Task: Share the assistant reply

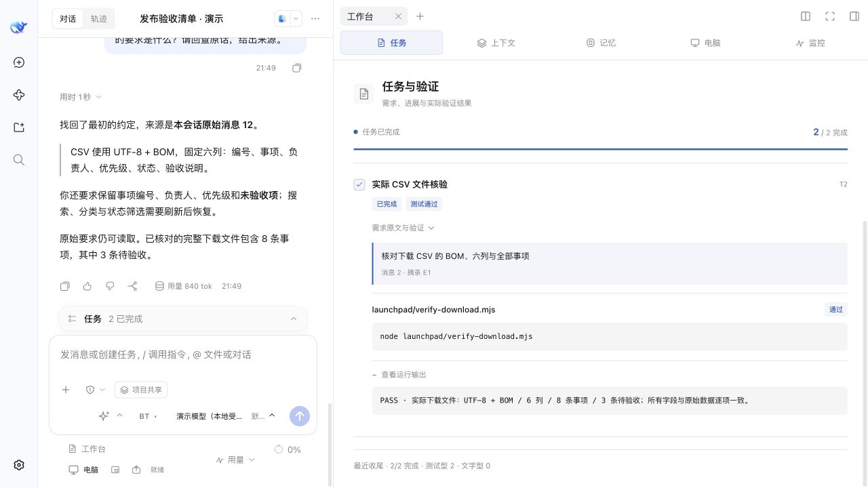Action: [x=132, y=286]
